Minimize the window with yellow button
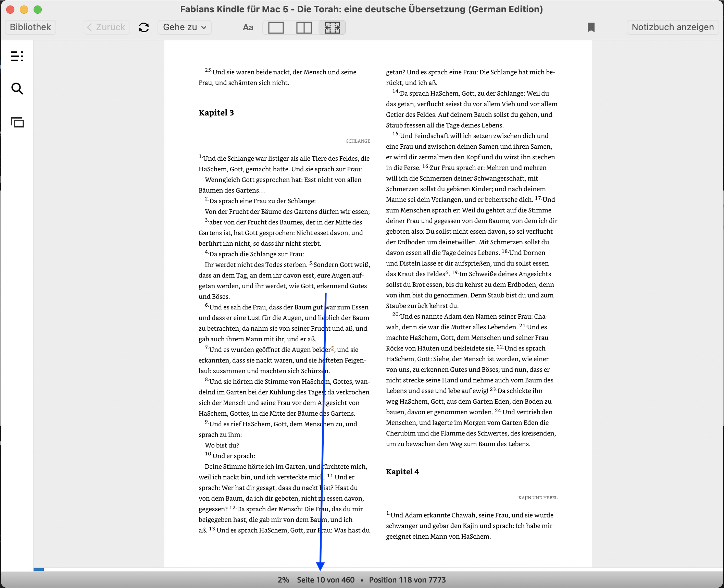 (24, 10)
